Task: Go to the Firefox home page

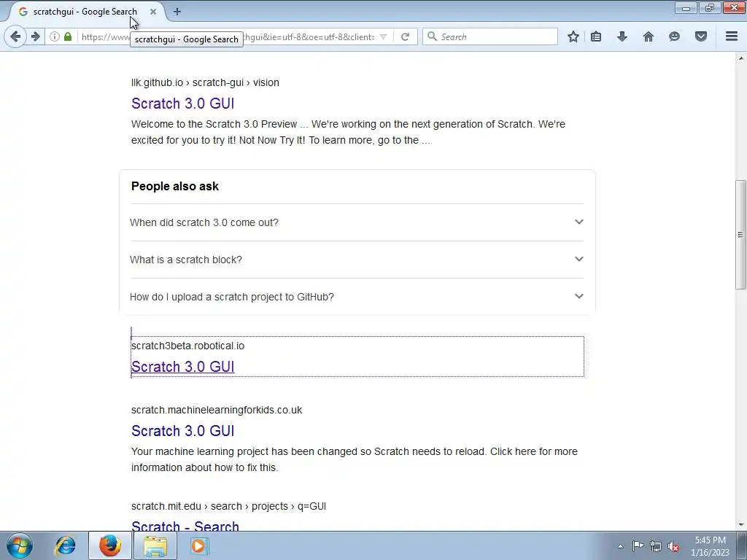Action: click(x=649, y=36)
